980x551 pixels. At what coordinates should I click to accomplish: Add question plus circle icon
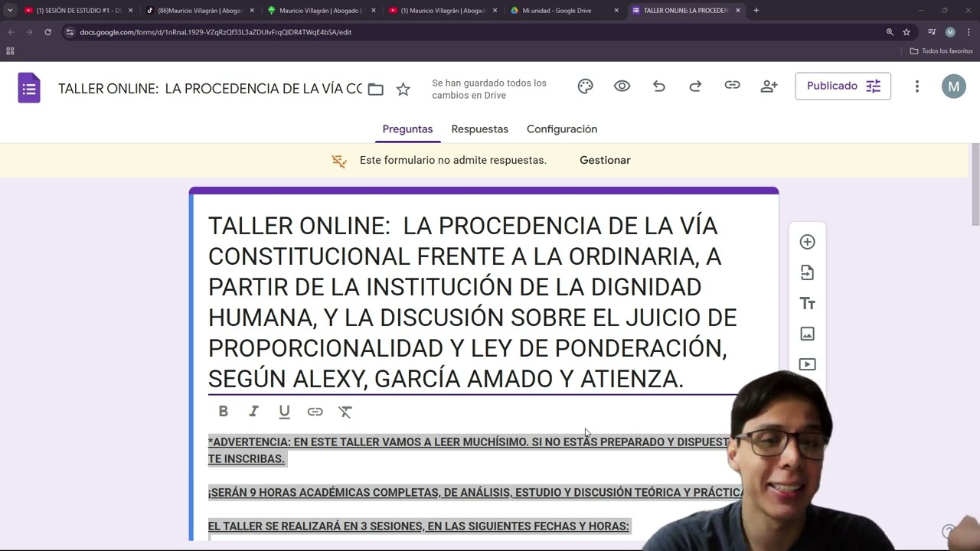tap(807, 242)
